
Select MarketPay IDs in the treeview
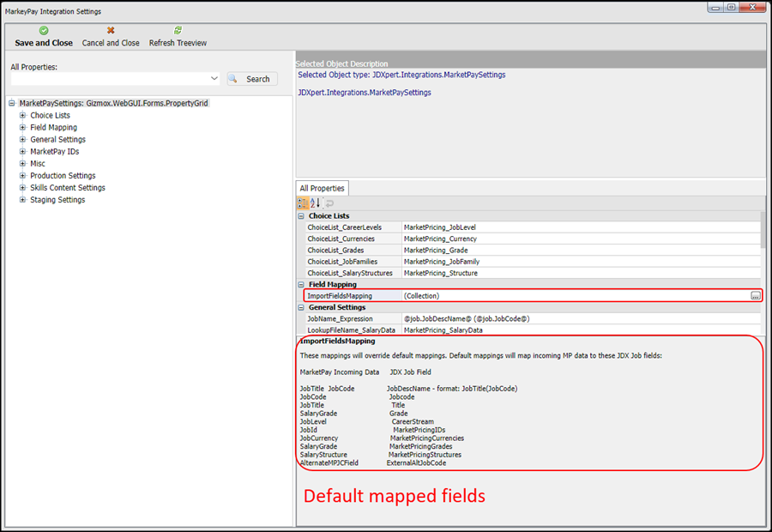point(55,151)
